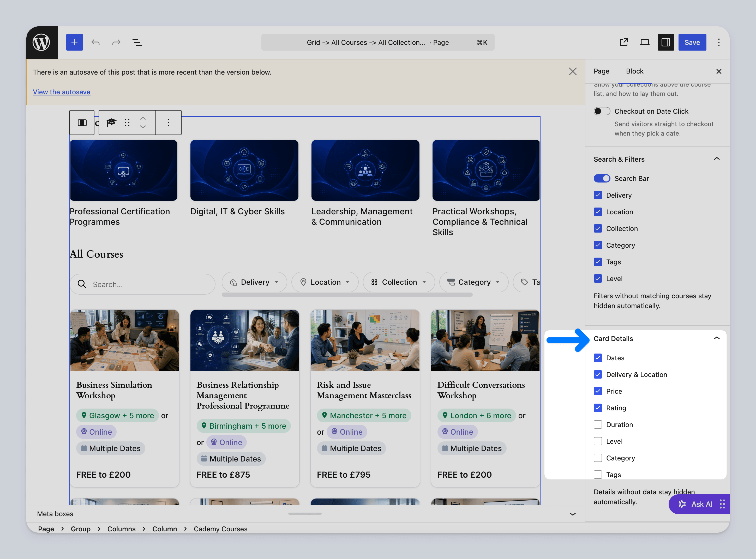Open the Category filter dropdown
Viewport: 756px width, 559px height.
[474, 282]
